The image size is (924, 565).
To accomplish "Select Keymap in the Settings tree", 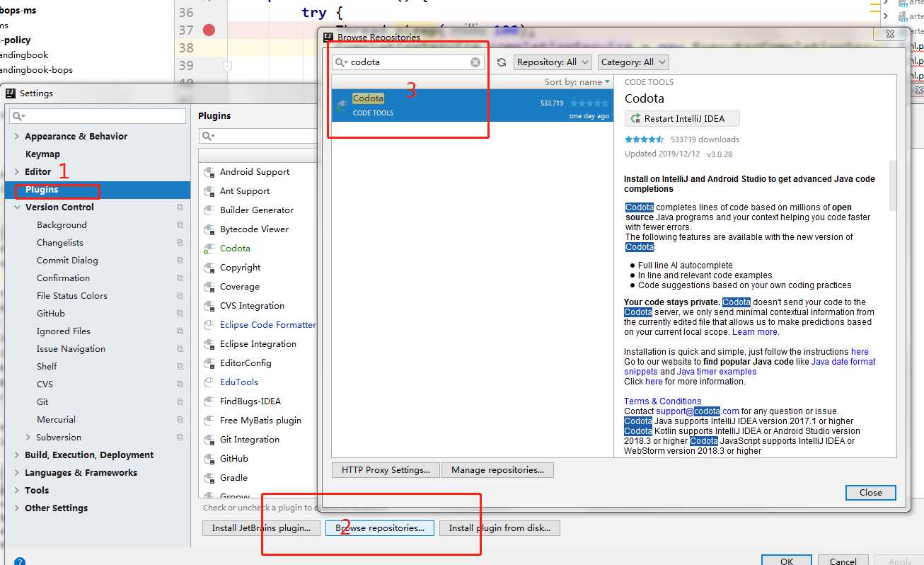I will pyautogui.click(x=42, y=154).
